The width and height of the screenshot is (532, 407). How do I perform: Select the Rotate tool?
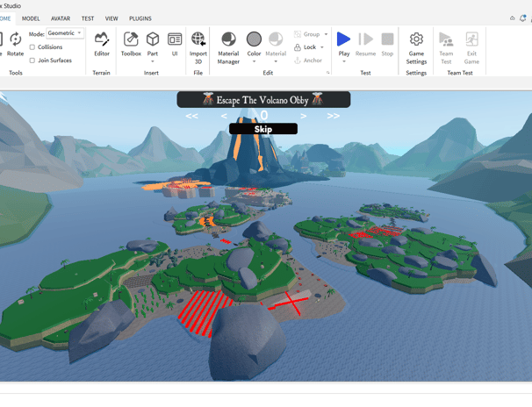point(15,44)
